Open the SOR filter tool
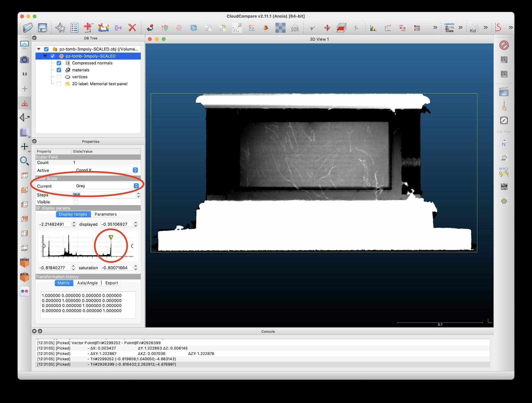 coord(295,28)
